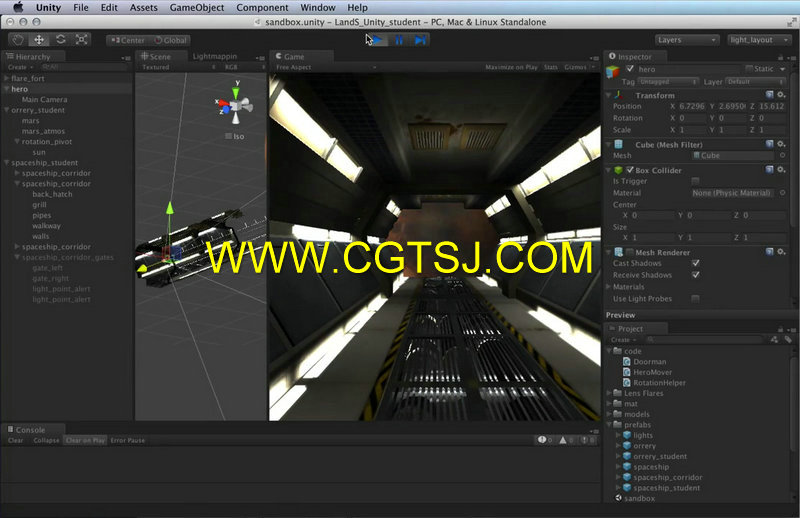Screen dimensions: 800x518
Task: Toggle the Box Collider enabled checkbox
Action: point(630,169)
